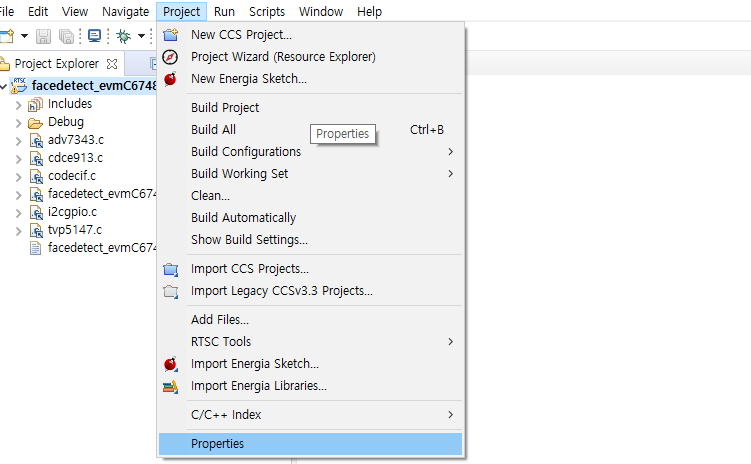Expand the i2cgpio.c node
Image resolution: width=751 pixels, height=464 pixels.
tap(18, 213)
